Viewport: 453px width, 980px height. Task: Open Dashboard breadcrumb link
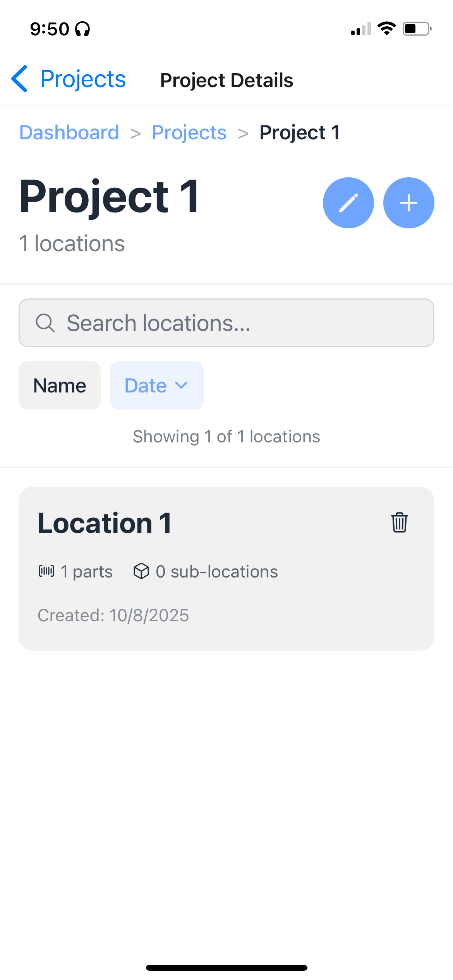[69, 132]
